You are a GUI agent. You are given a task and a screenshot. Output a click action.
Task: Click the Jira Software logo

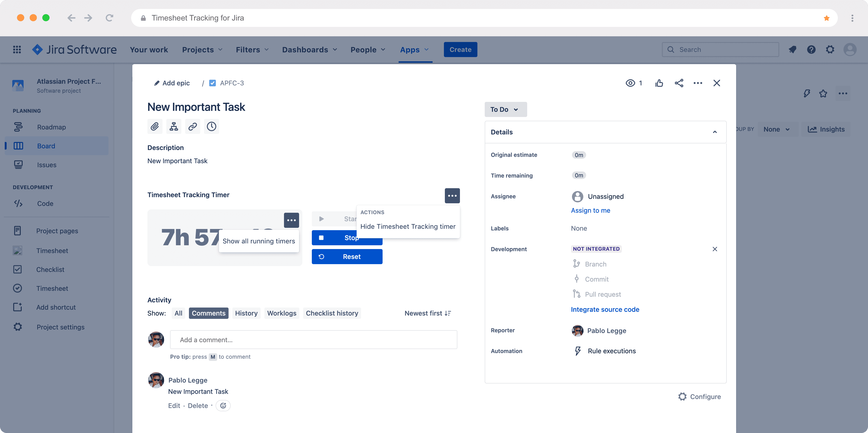pyautogui.click(x=74, y=50)
